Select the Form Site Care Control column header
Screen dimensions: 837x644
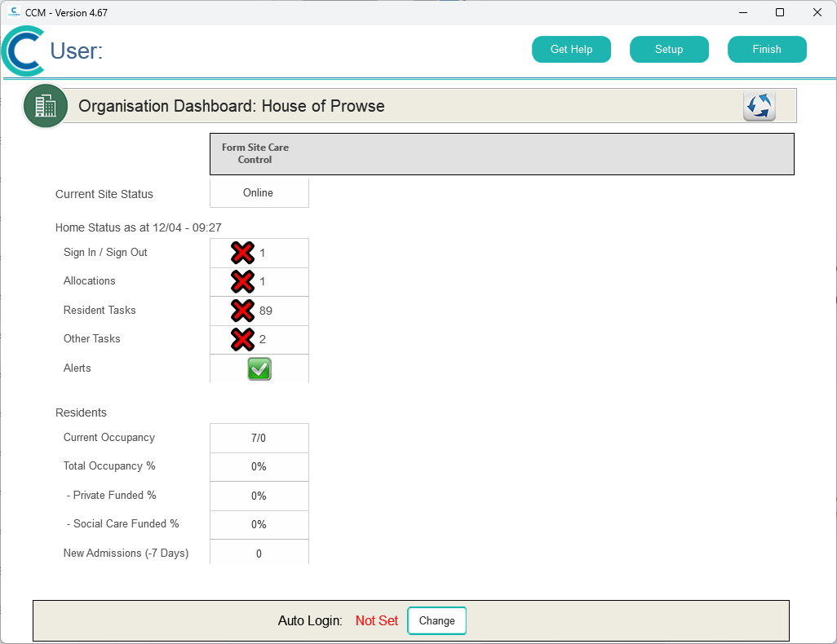click(255, 154)
